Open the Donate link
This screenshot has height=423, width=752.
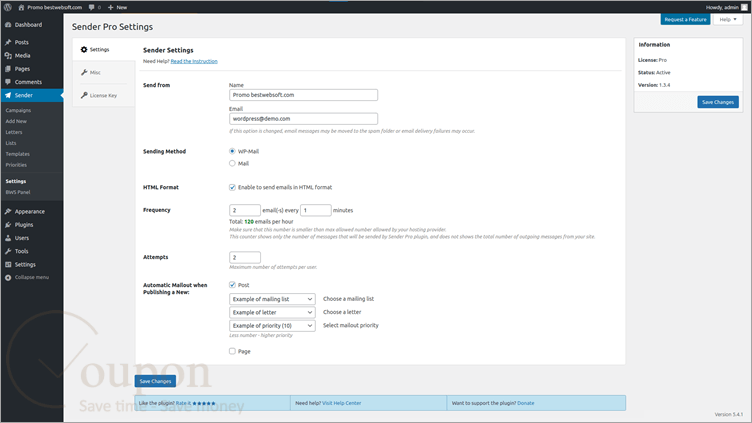526,403
